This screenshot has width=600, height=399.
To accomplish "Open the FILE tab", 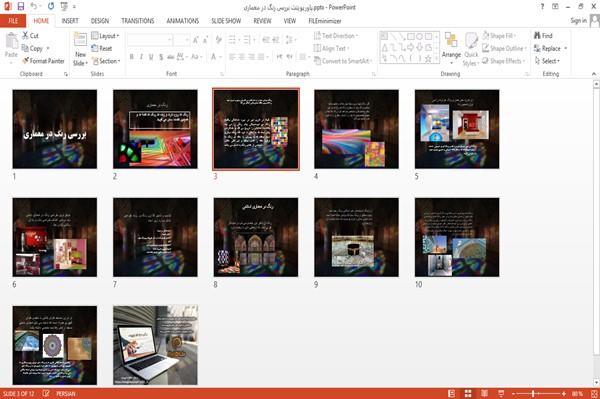I will [13, 21].
